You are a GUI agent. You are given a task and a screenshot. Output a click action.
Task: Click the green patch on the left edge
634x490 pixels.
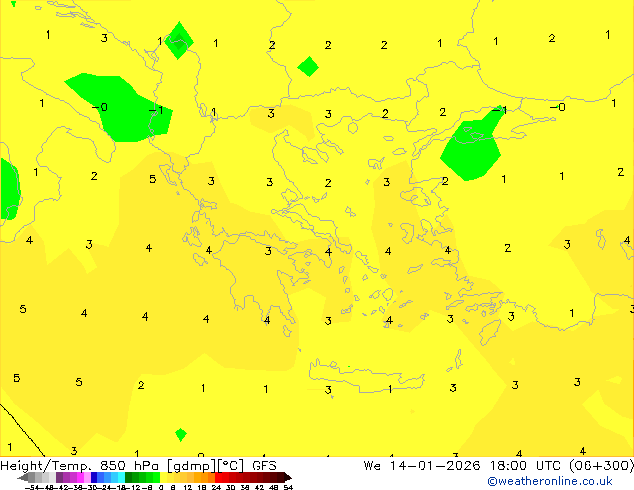(8, 187)
